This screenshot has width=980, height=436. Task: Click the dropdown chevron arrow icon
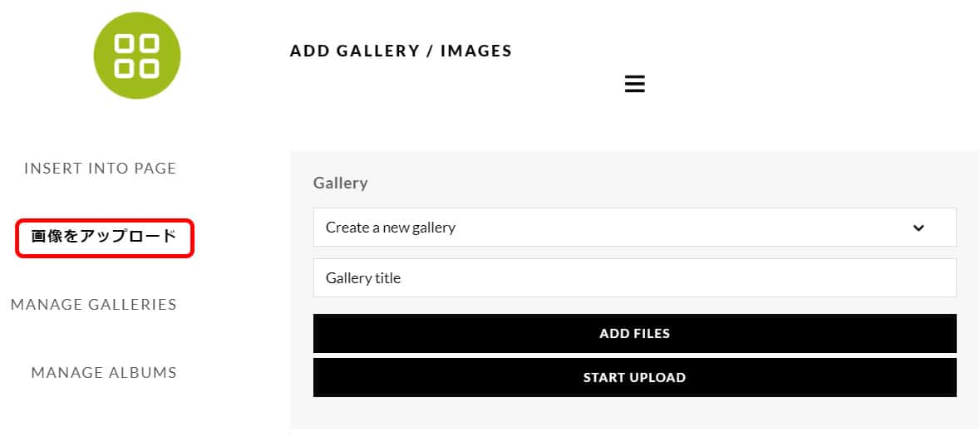[918, 228]
